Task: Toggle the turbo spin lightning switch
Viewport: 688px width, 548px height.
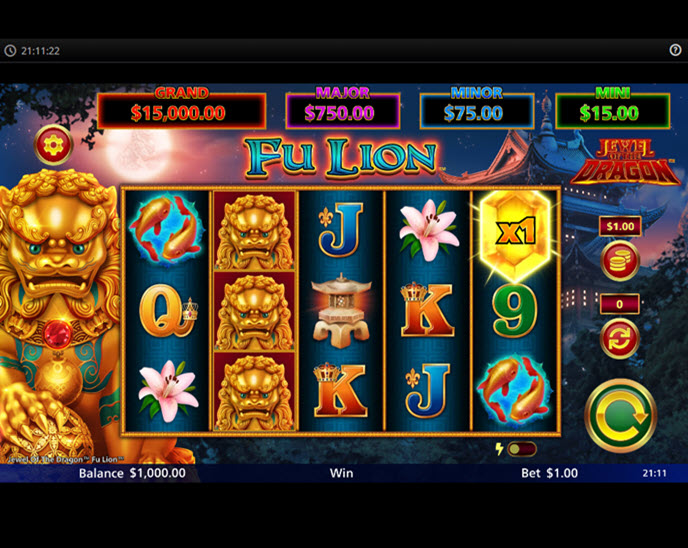Action: coord(521,449)
